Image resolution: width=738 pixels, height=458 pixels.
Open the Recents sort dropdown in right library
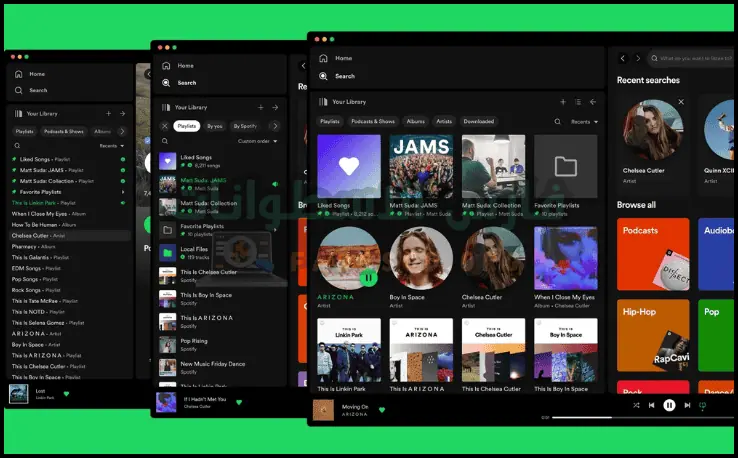coord(584,121)
